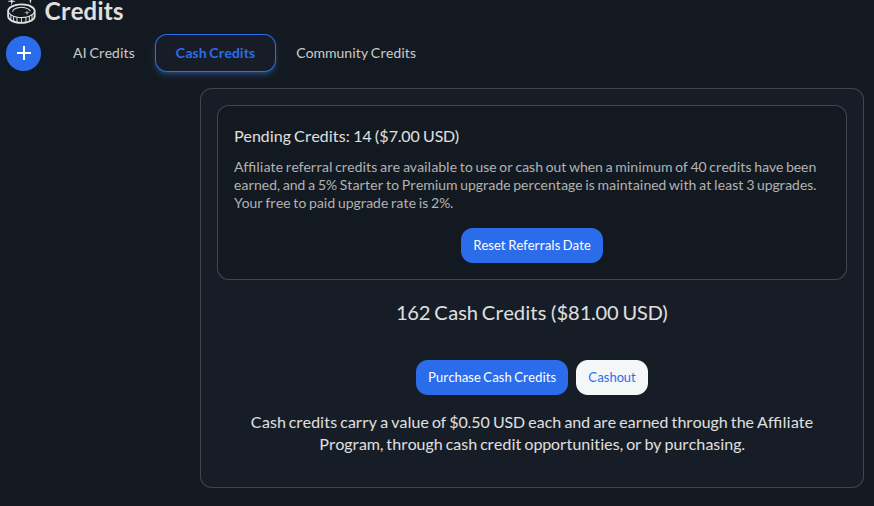Click the blue plus icon button
This screenshot has height=506, width=874.
tap(23, 53)
